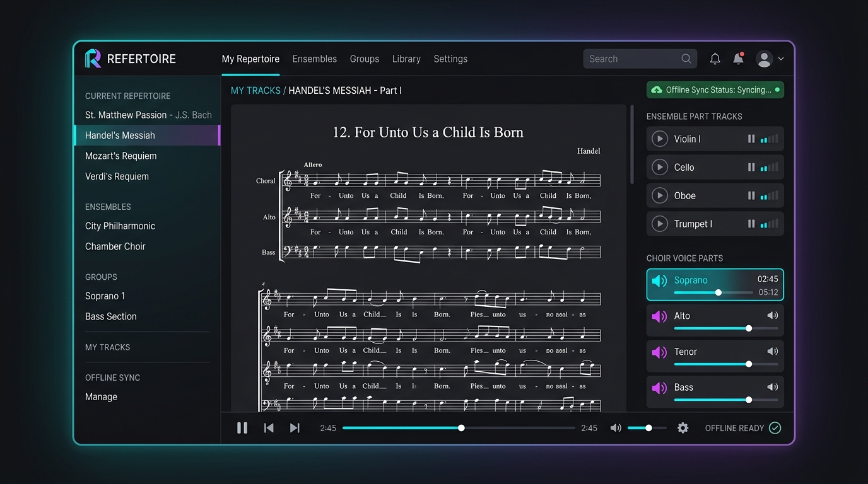Click Manage under Offline Sync
868x484 pixels.
(102, 396)
